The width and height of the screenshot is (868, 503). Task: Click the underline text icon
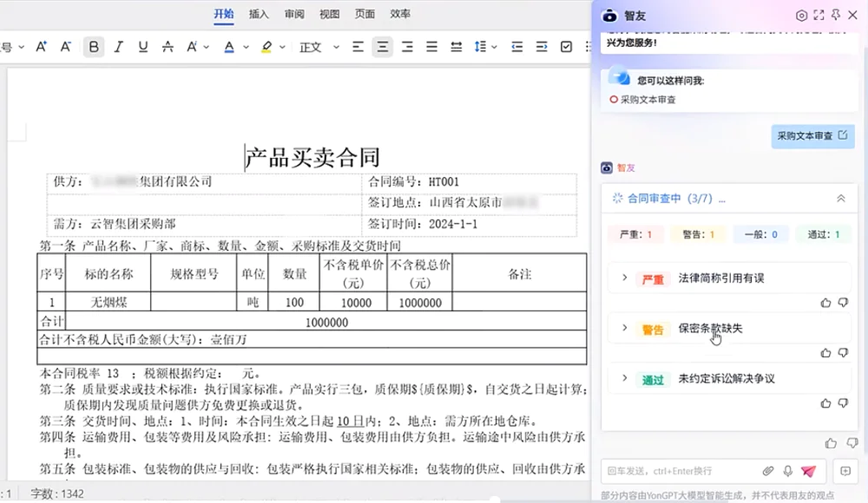click(142, 47)
